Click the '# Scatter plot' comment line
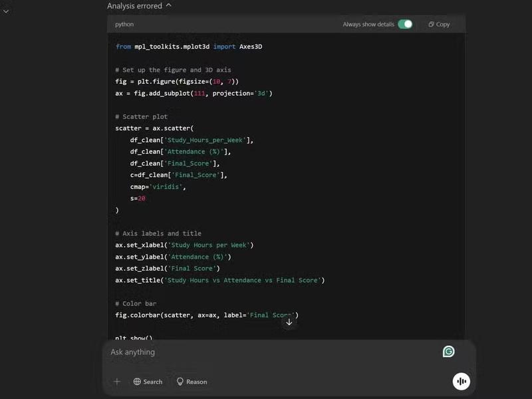The height and width of the screenshot is (399, 532). (141, 116)
